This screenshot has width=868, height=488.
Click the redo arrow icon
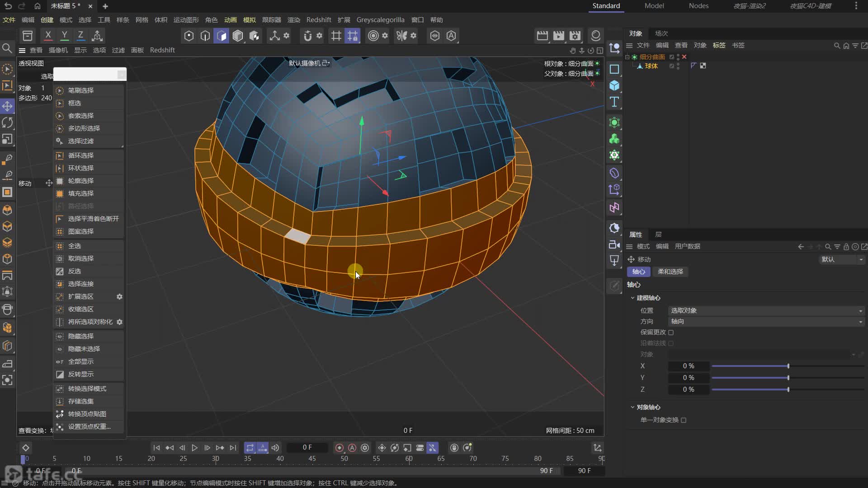pos(22,6)
